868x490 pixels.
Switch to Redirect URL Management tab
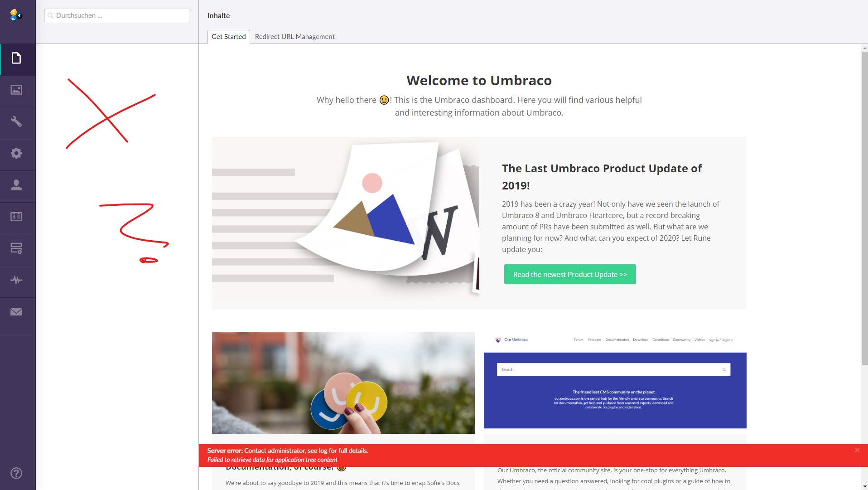click(295, 37)
